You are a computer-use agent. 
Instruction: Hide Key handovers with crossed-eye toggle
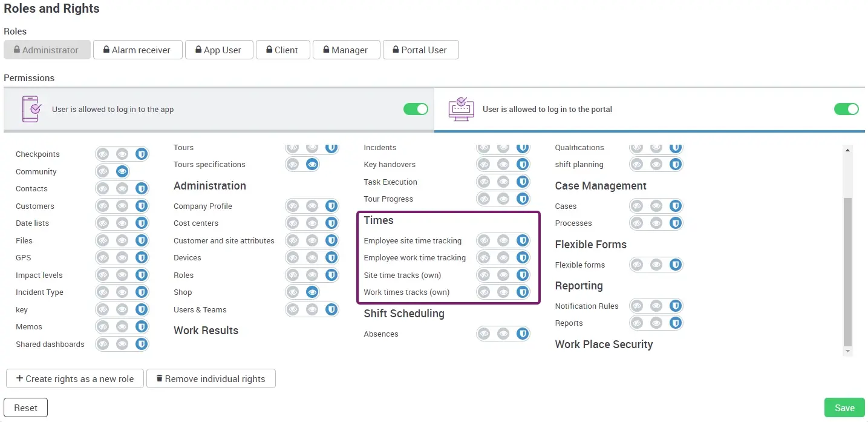(x=484, y=164)
